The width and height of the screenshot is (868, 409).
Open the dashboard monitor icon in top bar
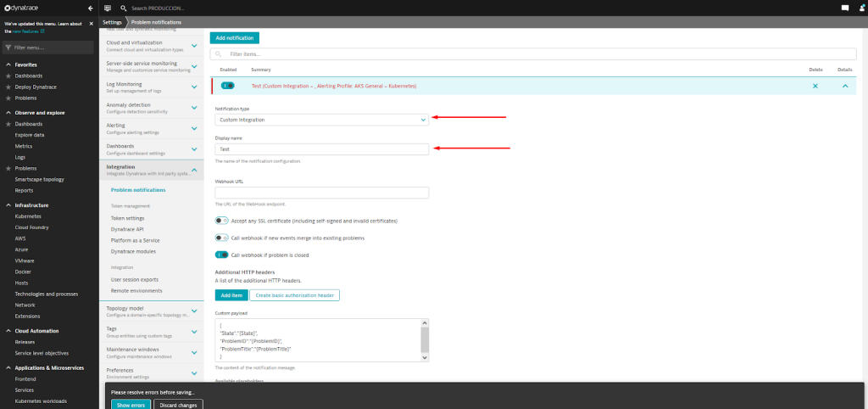(108, 8)
